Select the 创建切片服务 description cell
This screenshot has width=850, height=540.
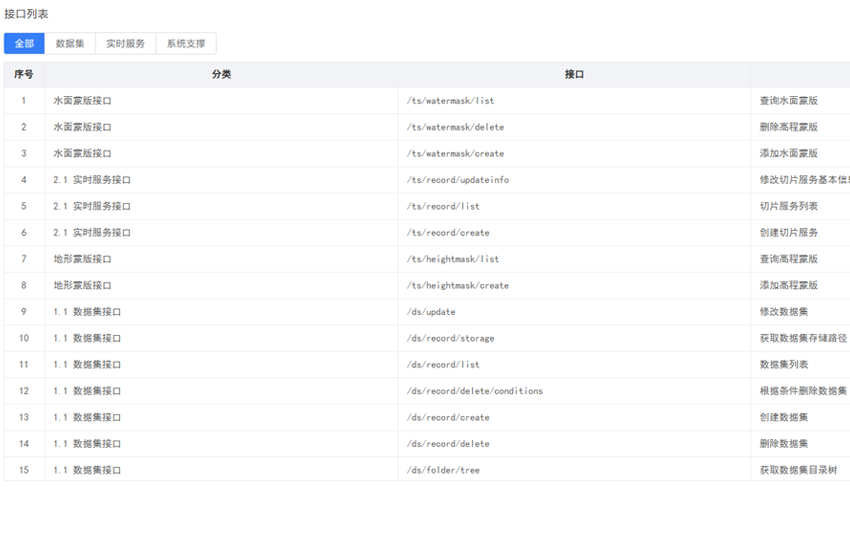[x=789, y=233]
